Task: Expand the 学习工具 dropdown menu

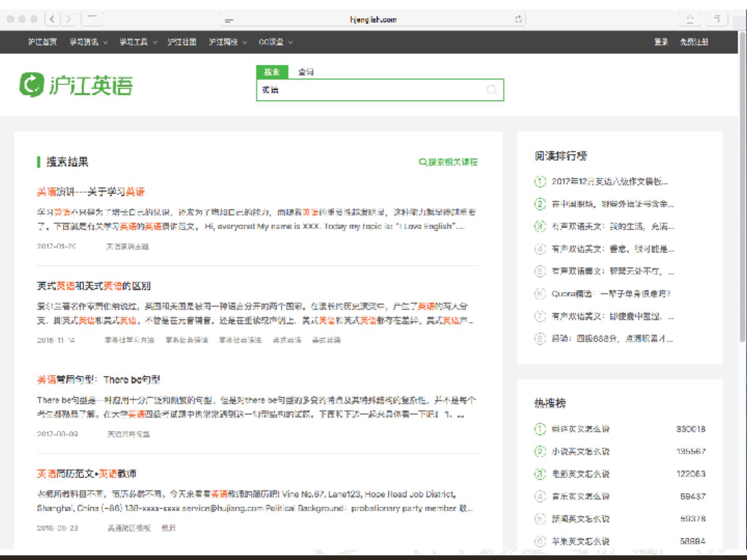Action: (138, 42)
